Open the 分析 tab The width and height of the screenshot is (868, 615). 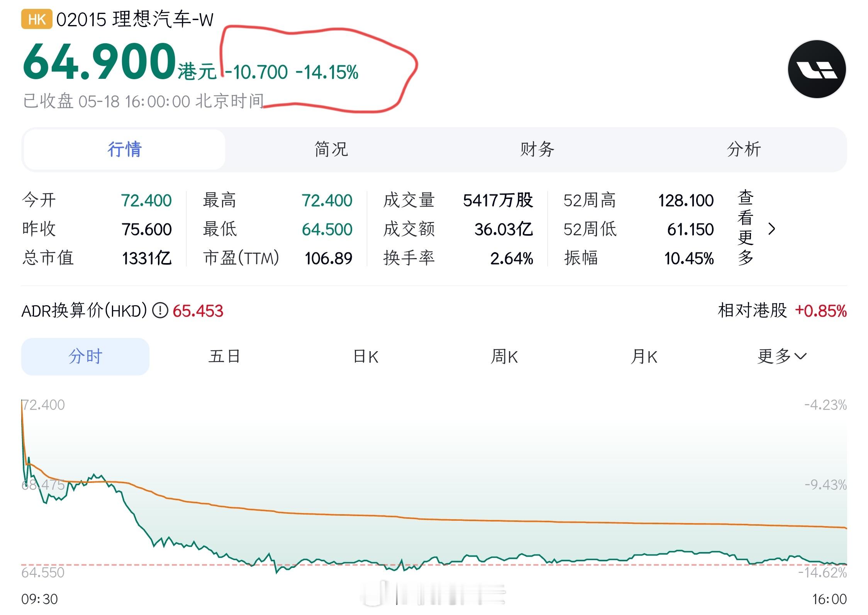click(744, 150)
